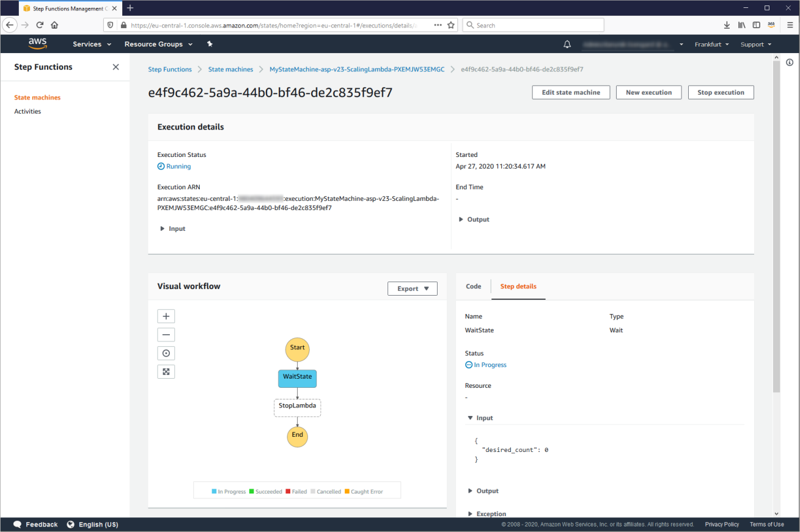Zoom in on the visual workflow
This screenshot has height=532, width=800.
pos(166,316)
